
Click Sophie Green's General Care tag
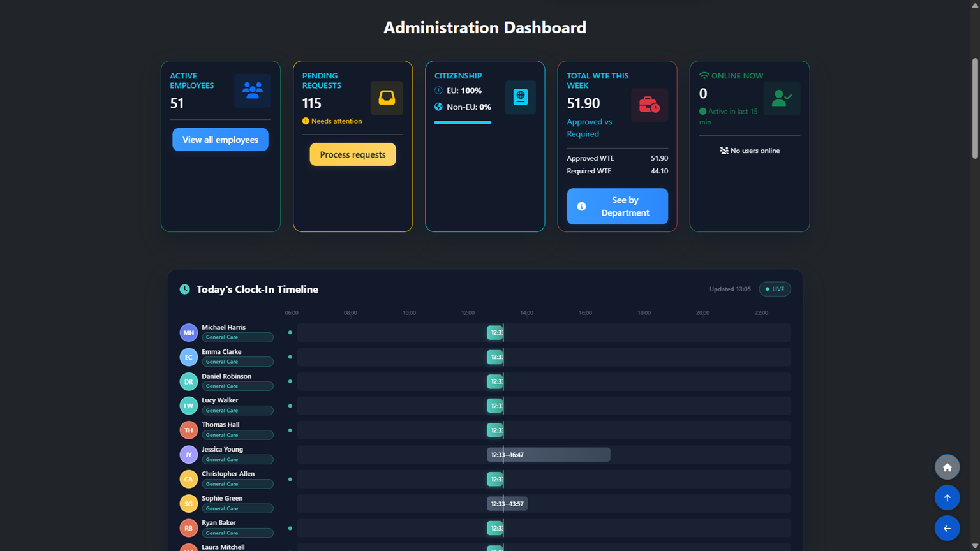point(237,508)
